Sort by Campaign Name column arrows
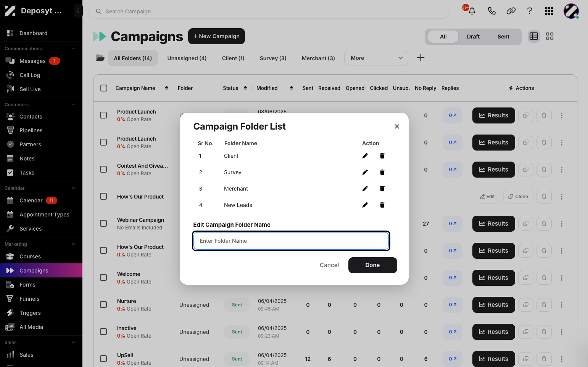 point(167,88)
